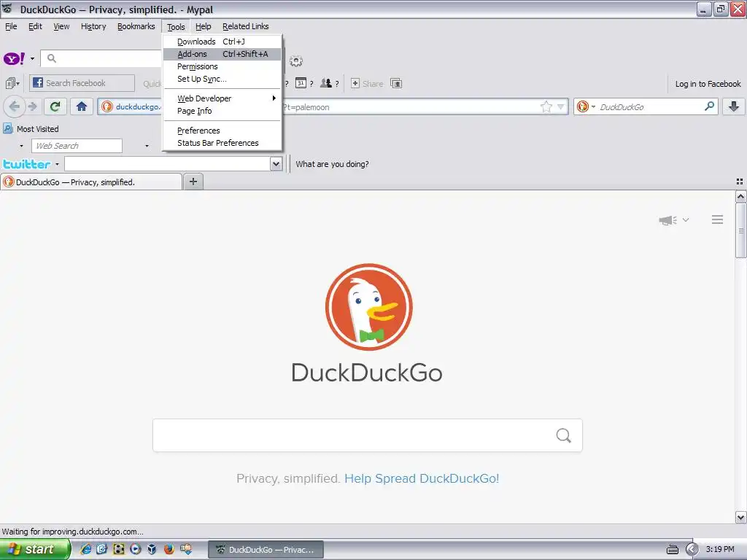This screenshot has height=560, width=747.
Task: Open dropdown arrow left of Web Search box
Action: [21, 146]
